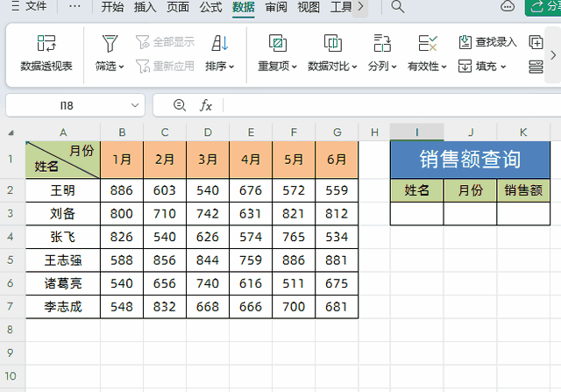Click the 销售额查询 title cell
Screen dimensions: 561x392
(470, 160)
